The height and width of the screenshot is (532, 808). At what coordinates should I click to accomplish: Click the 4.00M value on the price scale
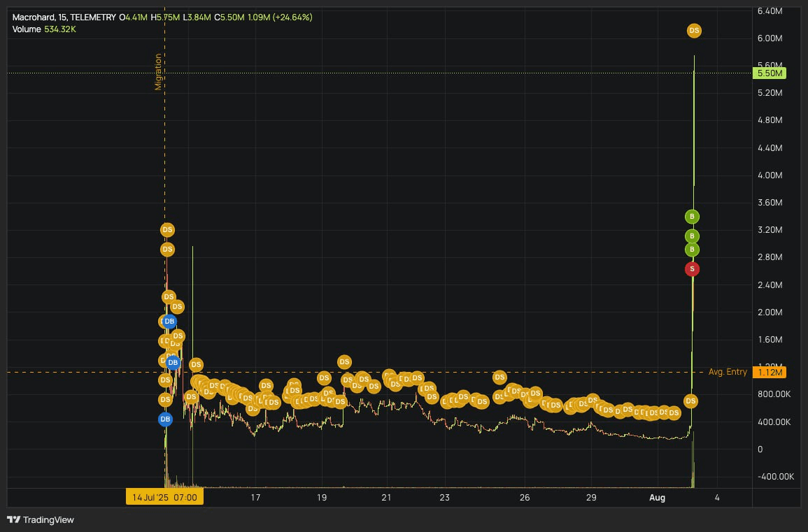coord(770,175)
